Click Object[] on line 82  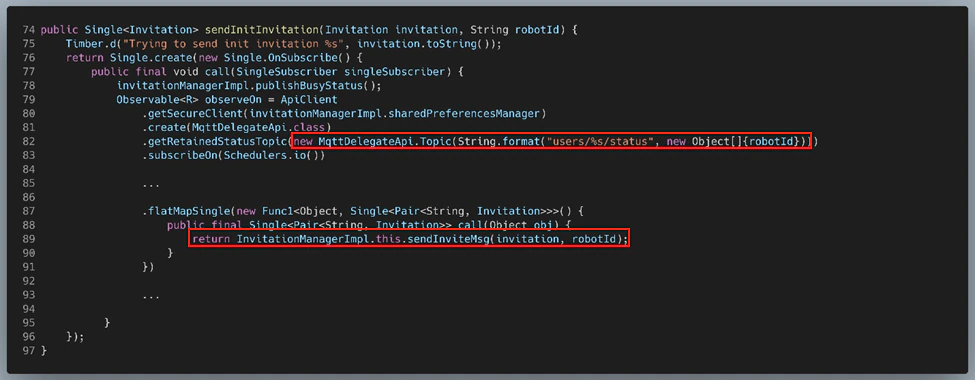point(717,142)
